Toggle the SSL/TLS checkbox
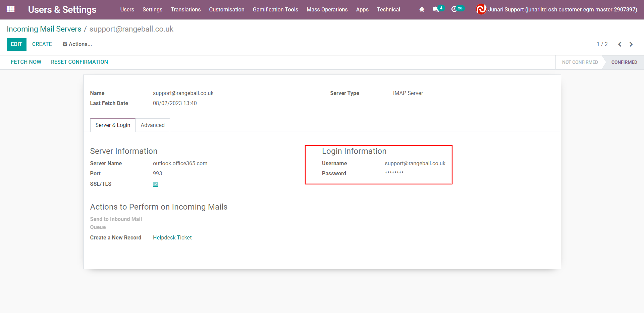 155,184
